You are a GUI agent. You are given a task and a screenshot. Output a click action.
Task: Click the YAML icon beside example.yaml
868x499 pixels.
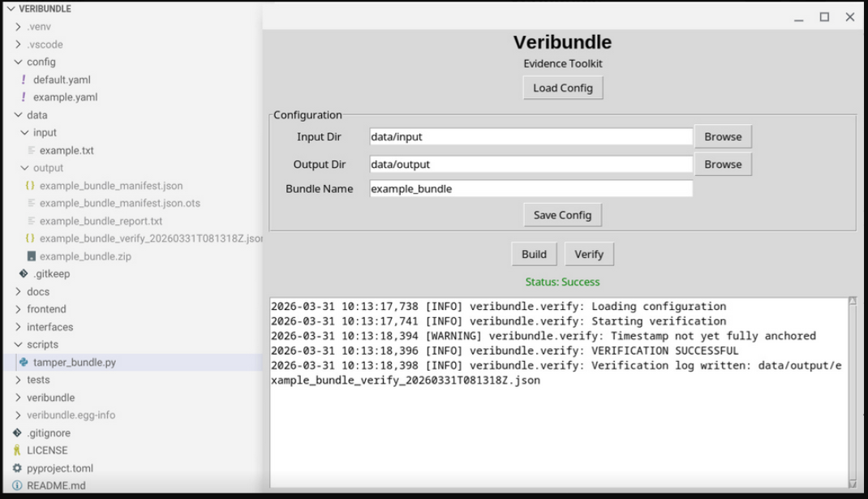coord(24,97)
